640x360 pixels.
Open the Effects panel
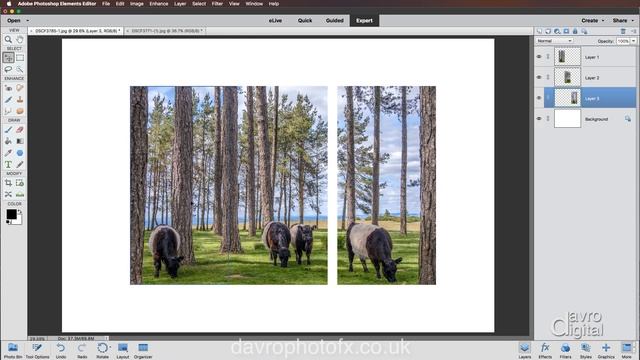tap(545, 351)
